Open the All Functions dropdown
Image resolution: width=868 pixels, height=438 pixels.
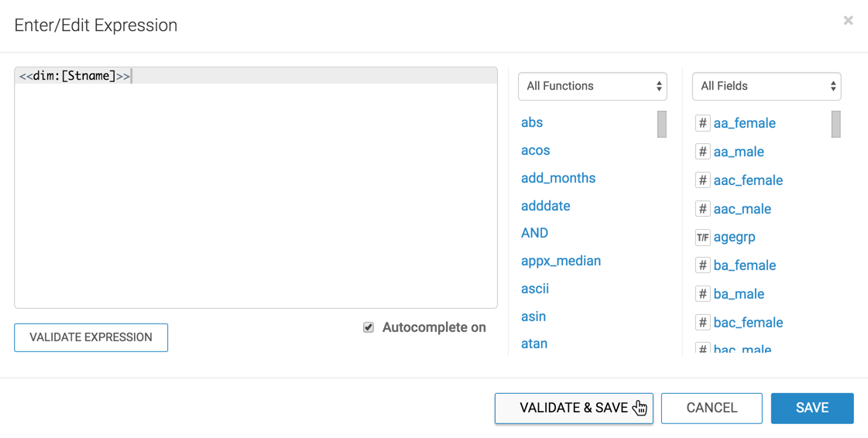pyautogui.click(x=592, y=86)
